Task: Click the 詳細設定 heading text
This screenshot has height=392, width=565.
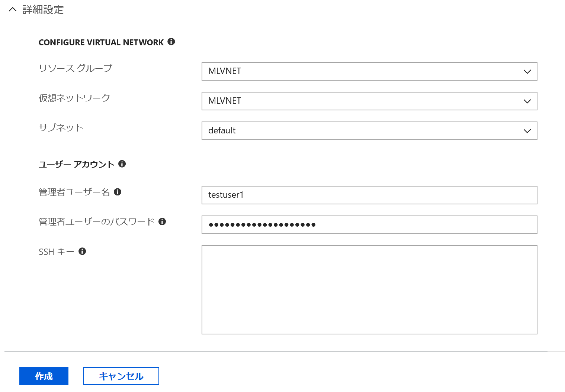Action: coord(43,10)
